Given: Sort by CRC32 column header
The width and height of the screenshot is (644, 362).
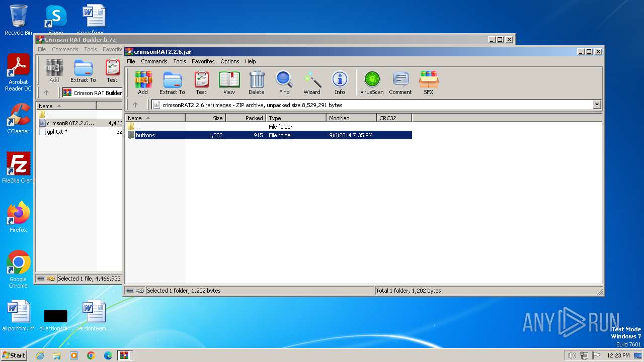Looking at the screenshot, I should pos(394,118).
